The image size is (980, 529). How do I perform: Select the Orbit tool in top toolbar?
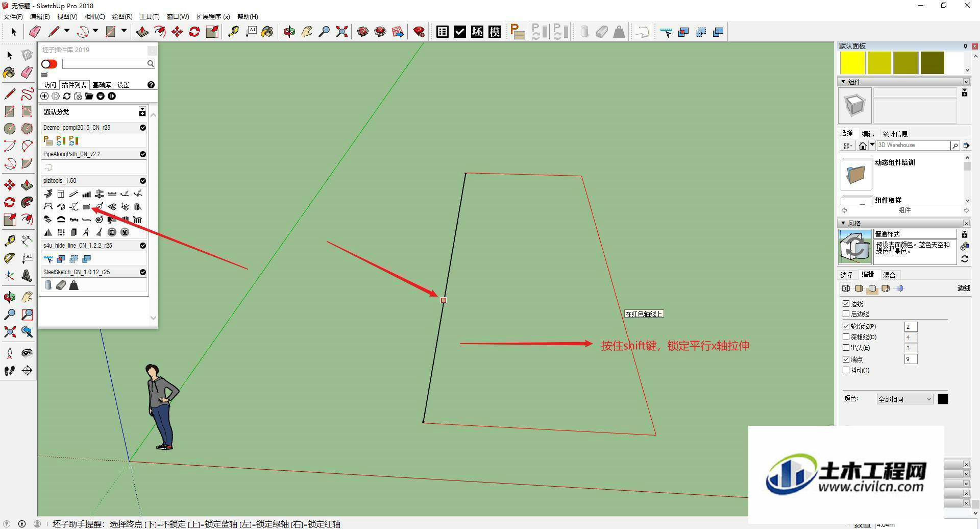(x=289, y=32)
